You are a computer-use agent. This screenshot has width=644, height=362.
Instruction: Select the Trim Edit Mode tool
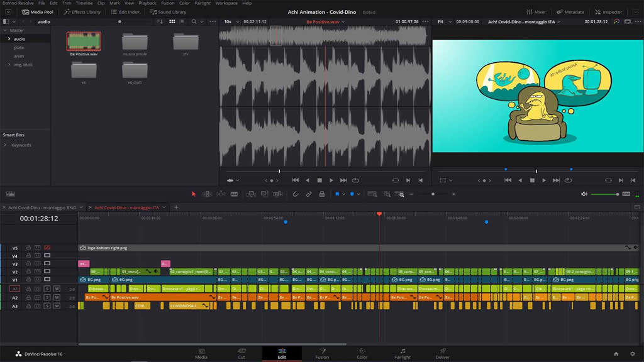(207, 194)
